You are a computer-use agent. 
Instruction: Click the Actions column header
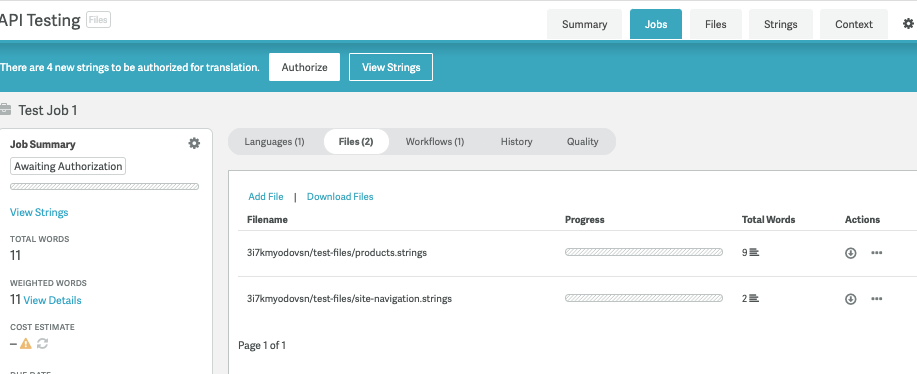click(x=862, y=220)
